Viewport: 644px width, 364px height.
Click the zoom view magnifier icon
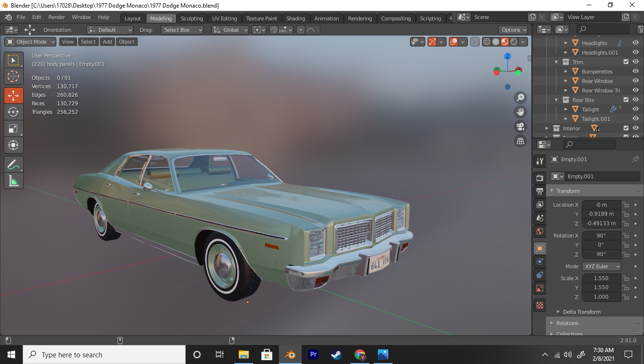[520, 98]
